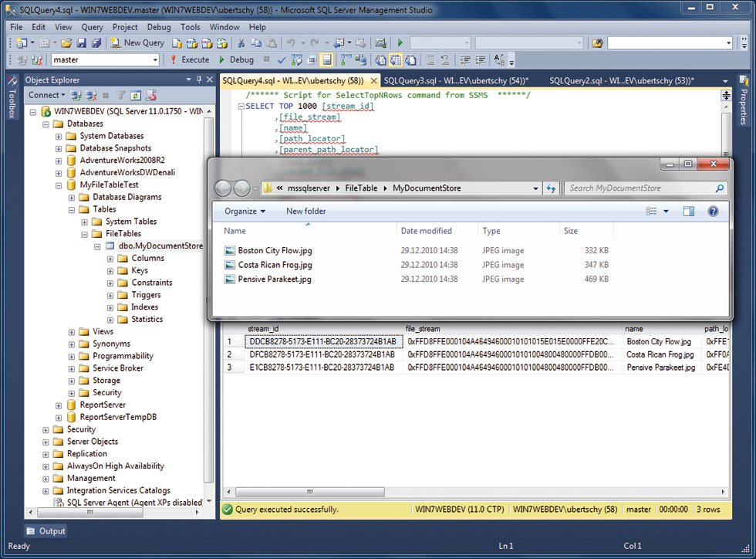Collapse the MyFileTableTest database node
Viewport: 756px width, 559px height.
pyautogui.click(x=59, y=185)
